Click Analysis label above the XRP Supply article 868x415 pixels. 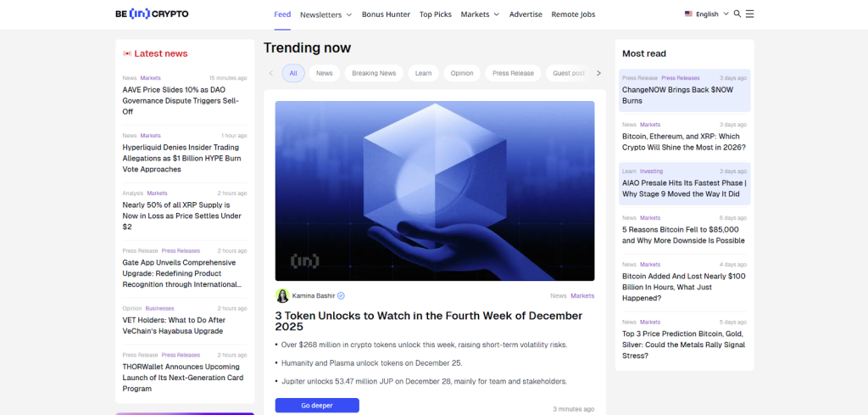pyautogui.click(x=133, y=193)
